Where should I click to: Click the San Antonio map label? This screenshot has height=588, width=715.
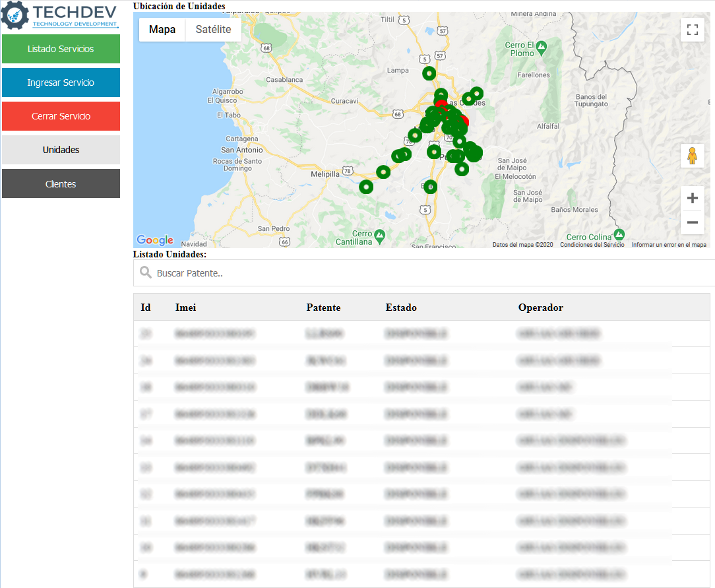click(x=241, y=150)
